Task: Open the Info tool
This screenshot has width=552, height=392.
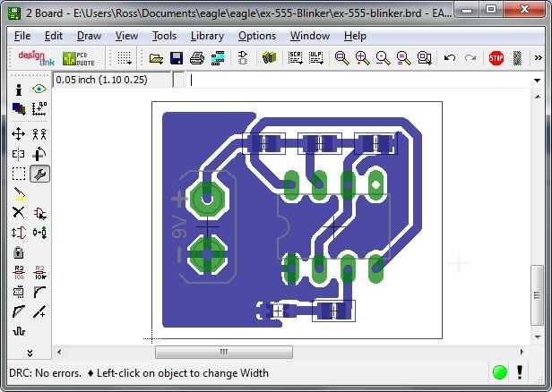Action: [x=19, y=89]
